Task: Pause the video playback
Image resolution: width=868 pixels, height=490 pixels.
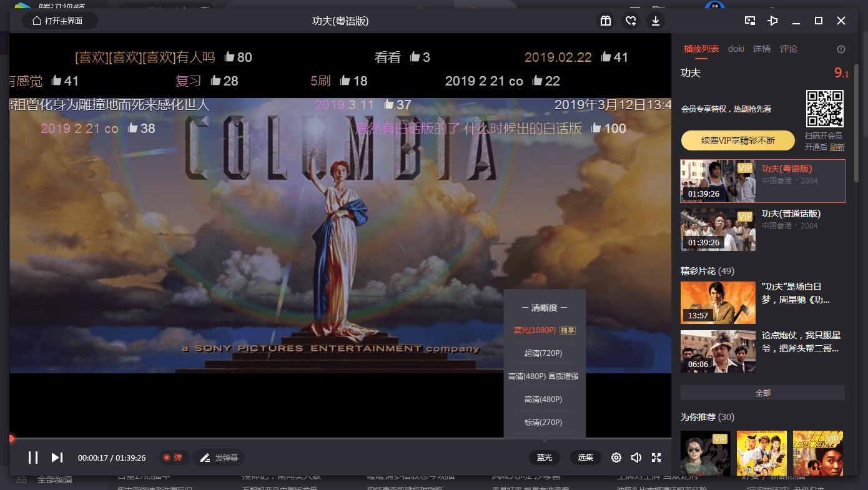Action: pos(33,458)
